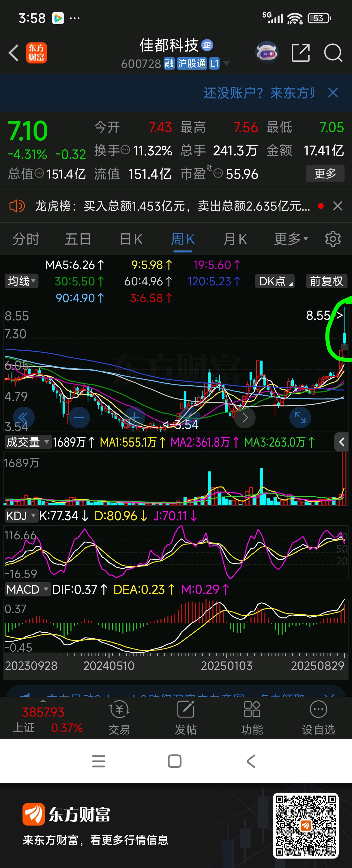Screen dimensions: 352x868
Task: Close the account promotion banner
Action: [x=333, y=93]
